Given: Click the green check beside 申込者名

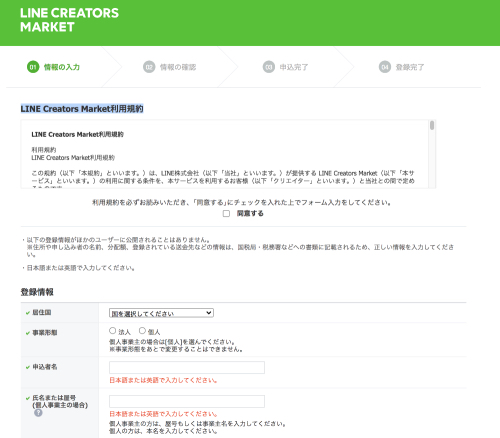Looking at the screenshot, I should [x=28, y=367].
